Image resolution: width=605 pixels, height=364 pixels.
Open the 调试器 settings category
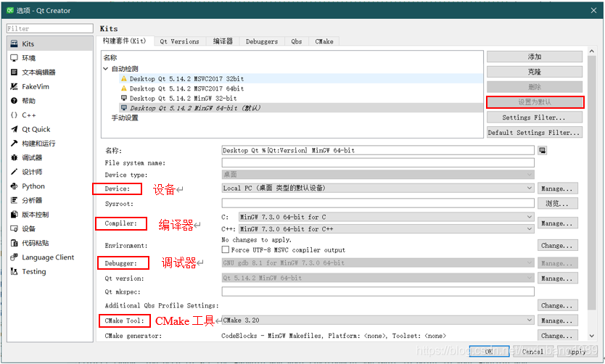point(50,157)
